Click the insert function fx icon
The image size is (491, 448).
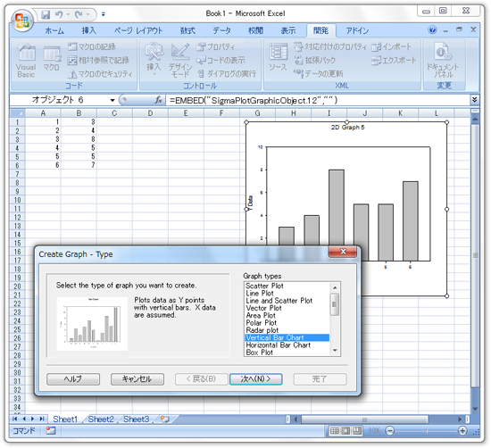[159, 100]
